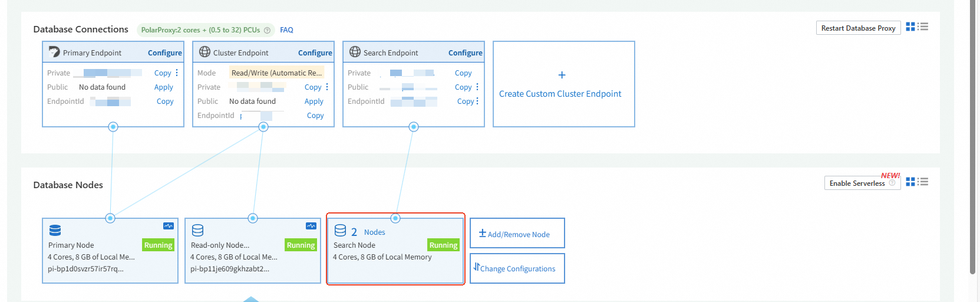Click 'No data found' in Primary Endpoint
Viewport: 980px width, 302px height.
coord(102,87)
